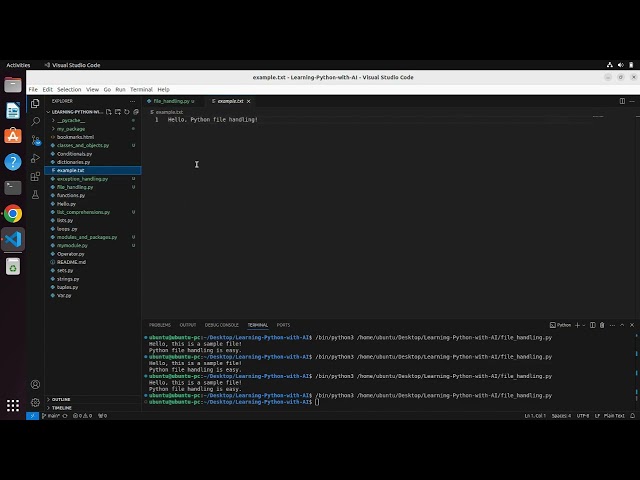Viewport: 640px width, 480px height.
Task: Open the View menu
Action: coord(92,89)
